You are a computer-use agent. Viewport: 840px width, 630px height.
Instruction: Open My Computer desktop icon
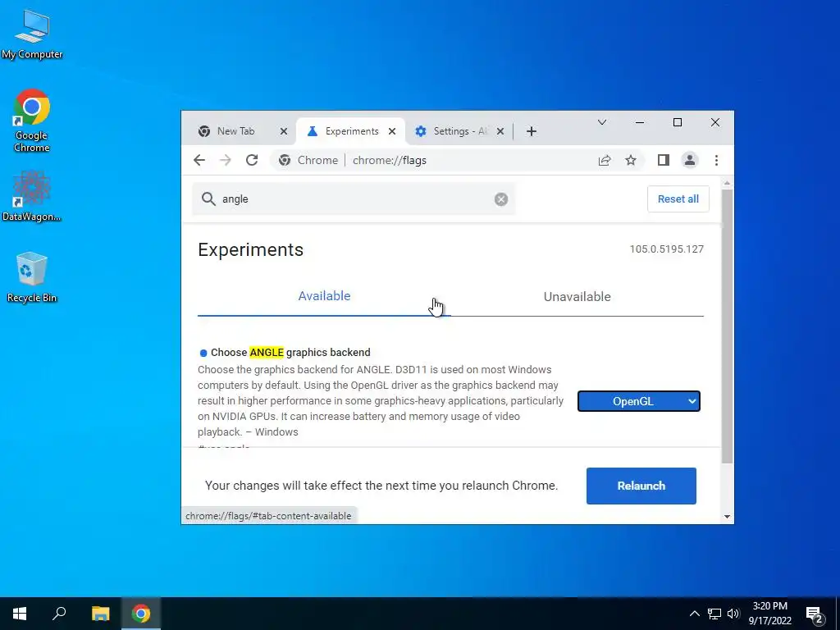32,34
